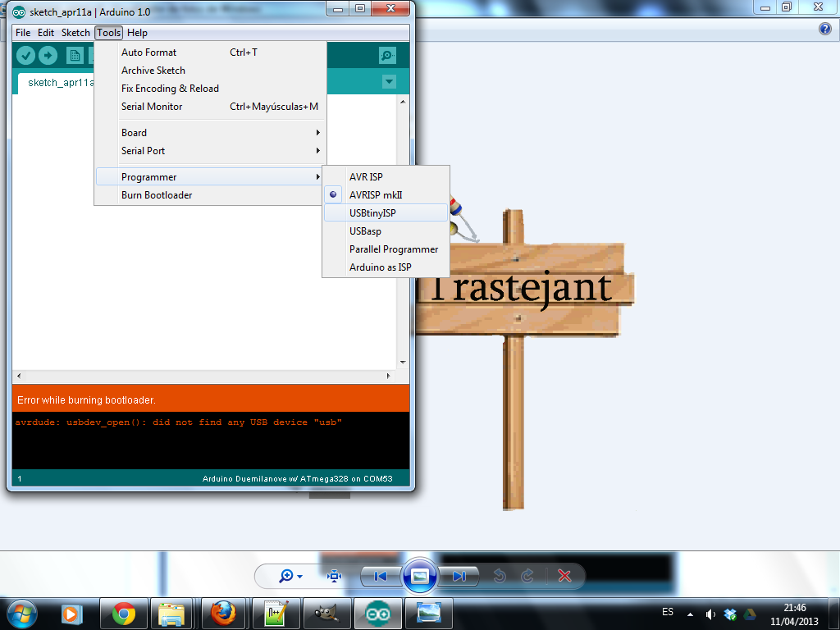
Task: Expand the Programmer submenu
Action: (x=210, y=177)
